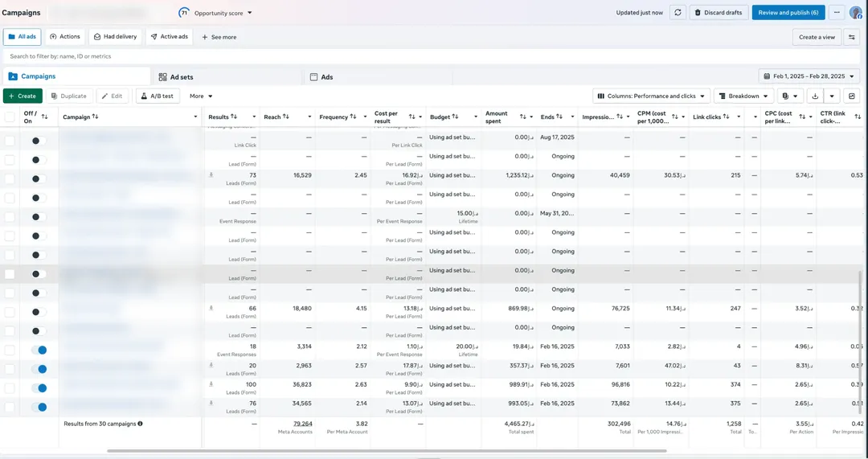Image resolution: width=868 pixels, height=459 pixels.
Task: Open the Campaign column options arrow
Action: click(x=195, y=117)
